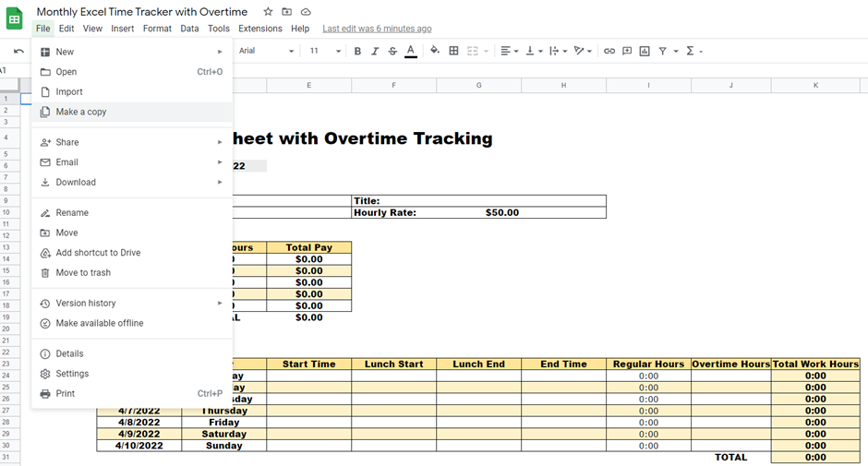Open the font size 11 dropdown
The width and height of the screenshot is (868, 466).
click(x=324, y=51)
